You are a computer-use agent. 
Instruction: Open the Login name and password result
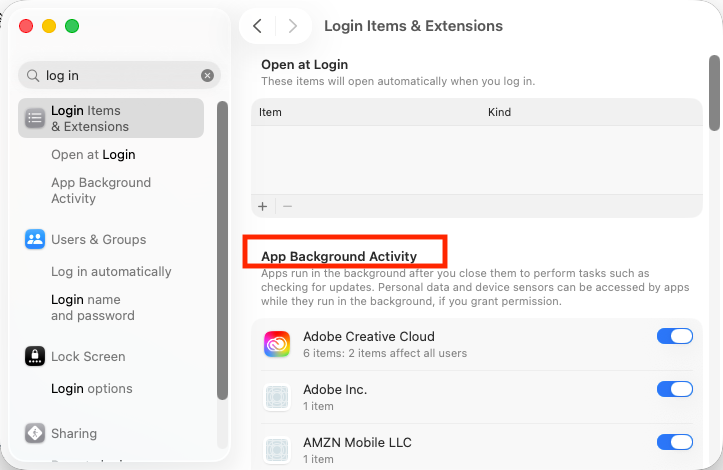click(93, 308)
